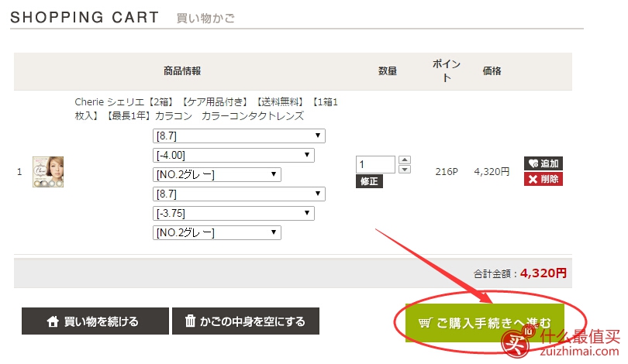This screenshot has width=628, height=364.
Task: Click the quantity input field
Action: coord(375,164)
